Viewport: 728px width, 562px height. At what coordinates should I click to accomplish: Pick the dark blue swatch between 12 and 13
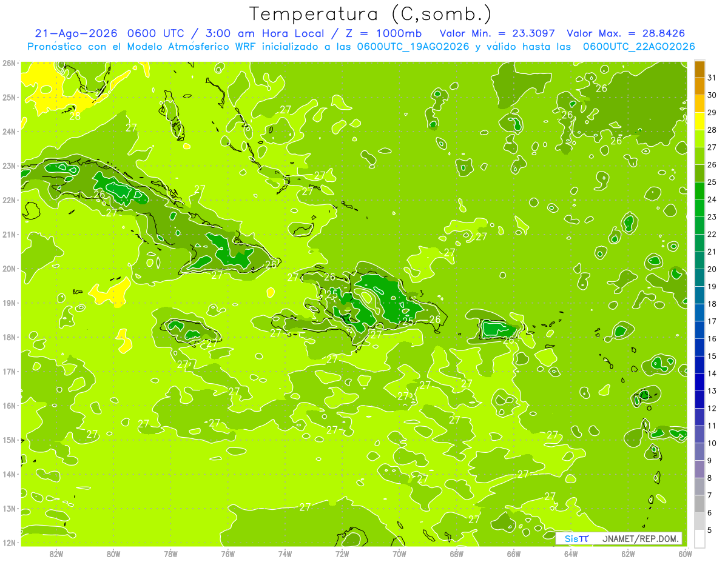[x=699, y=400]
